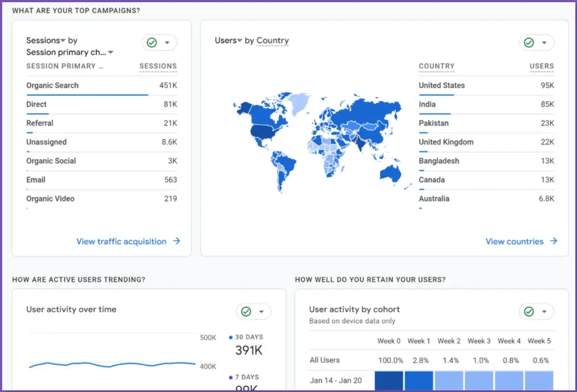Click the arrow icon beside View traffic acquisition
Viewport: 577px width, 392px height.
point(177,241)
